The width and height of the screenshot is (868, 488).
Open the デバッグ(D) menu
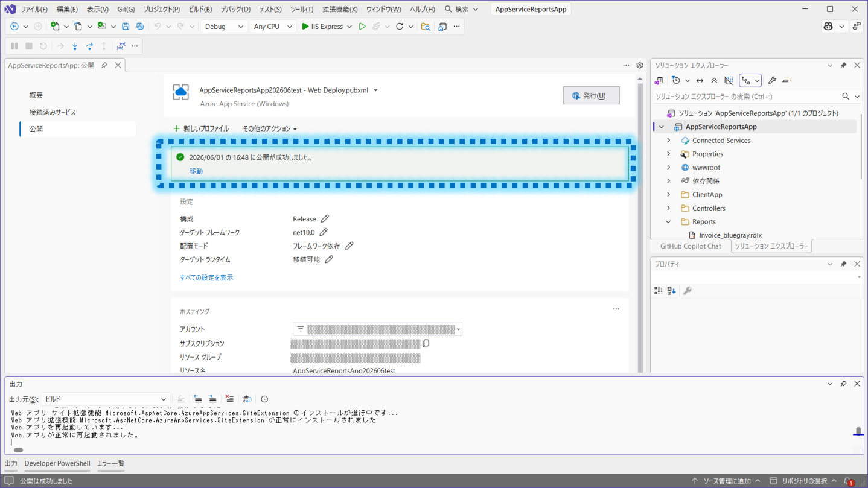[235, 9]
